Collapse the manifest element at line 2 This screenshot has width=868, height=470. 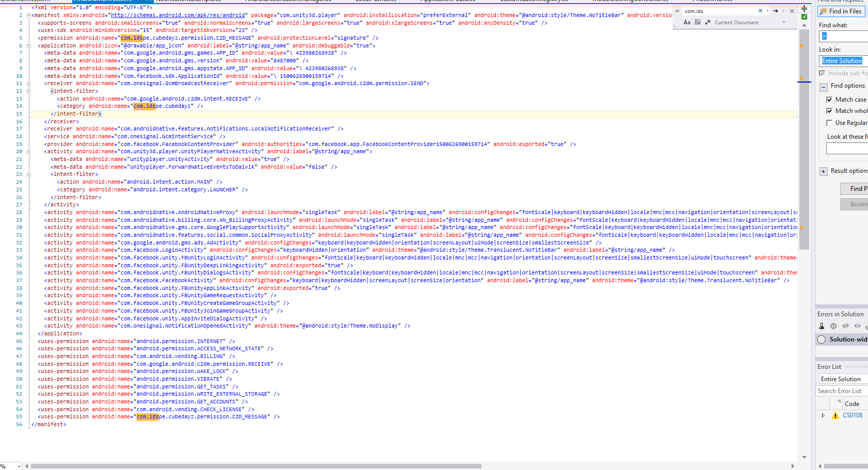pyautogui.click(x=29, y=15)
